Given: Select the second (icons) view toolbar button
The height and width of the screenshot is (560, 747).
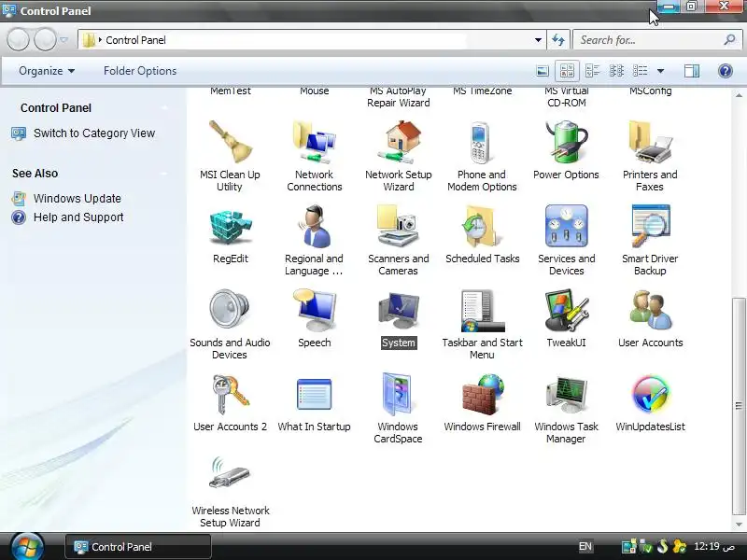Looking at the screenshot, I should 567,71.
